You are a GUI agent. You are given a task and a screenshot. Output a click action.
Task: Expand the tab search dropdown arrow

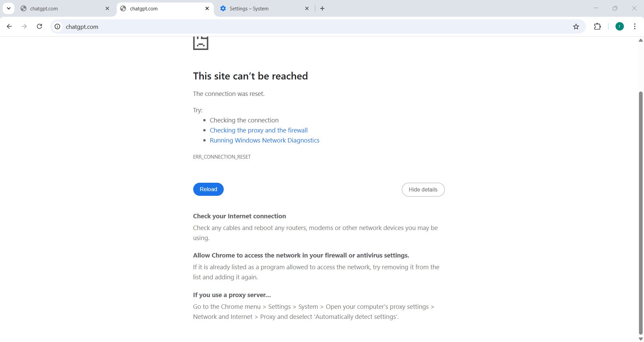point(9,8)
